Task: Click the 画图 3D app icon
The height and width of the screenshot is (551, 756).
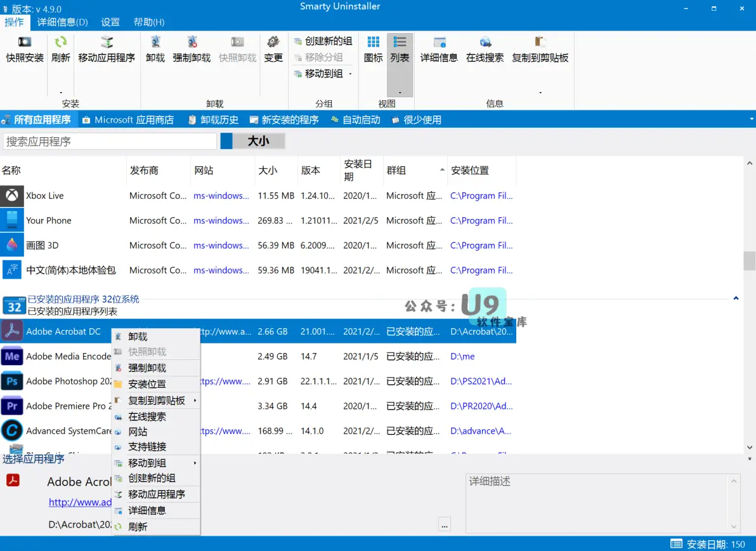Action: click(x=12, y=245)
